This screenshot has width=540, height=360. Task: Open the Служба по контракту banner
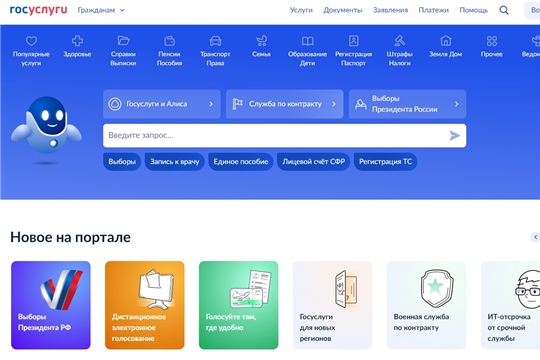tap(284, 104)
